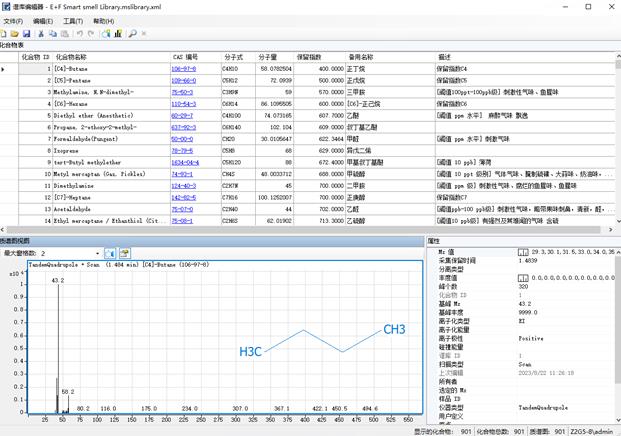
Task: Click the magnifying glass search icon
Action: point(133,34)
